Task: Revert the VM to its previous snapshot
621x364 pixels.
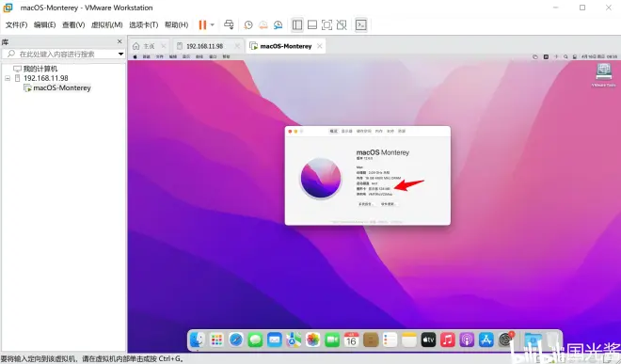Action: [x=263, y=25]
